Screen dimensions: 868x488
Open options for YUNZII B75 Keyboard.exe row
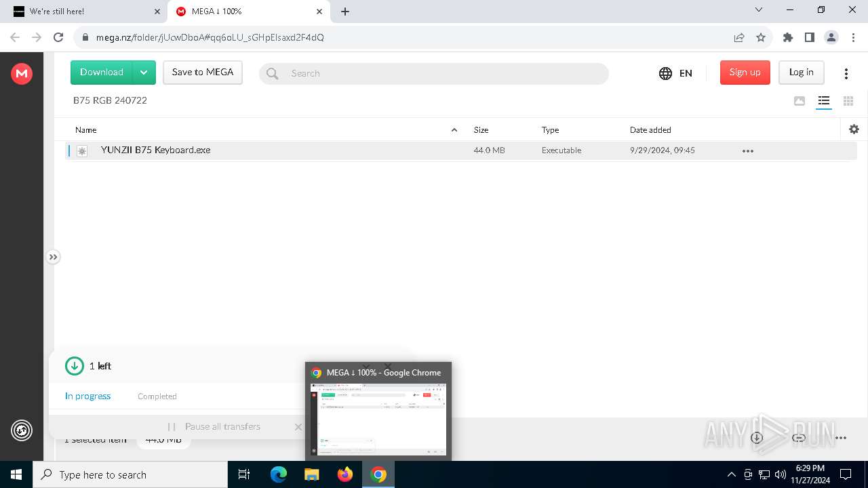(x=748, y=151)
